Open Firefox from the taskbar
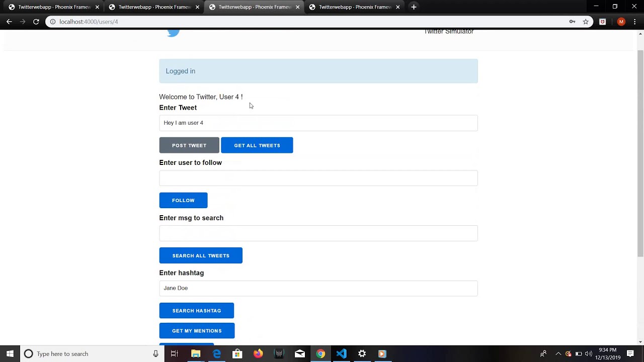644x362 pixels. pos(258,354)
